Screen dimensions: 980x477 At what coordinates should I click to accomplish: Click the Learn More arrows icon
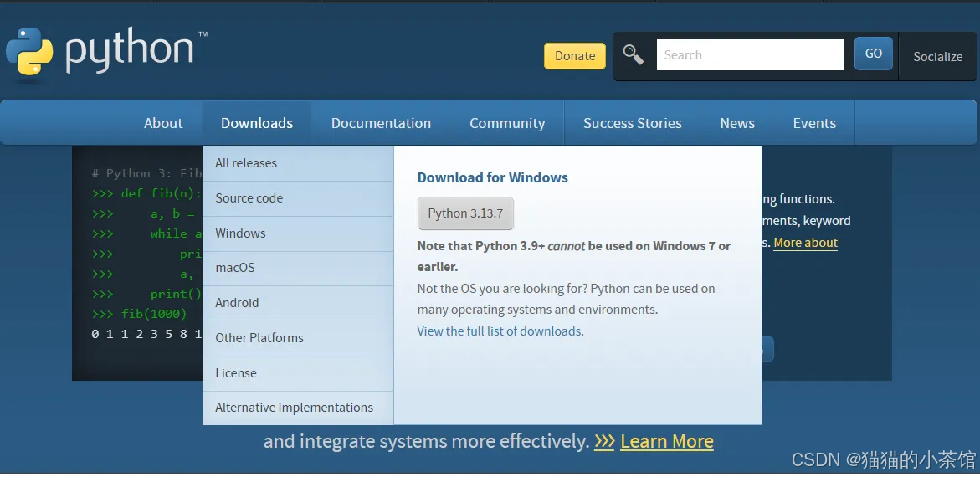point(603,441)
